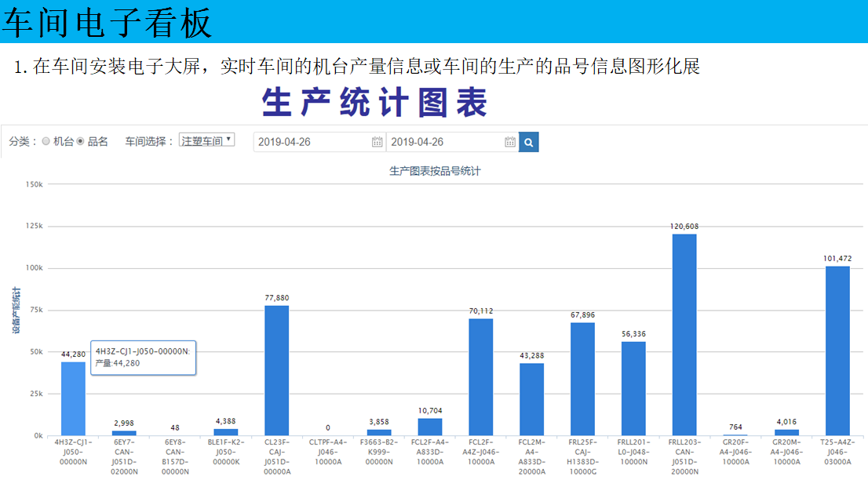This screenshot has width=868, height=487.
Task: Select the tallest bar FRLL203-CAN-J051D-20000N
Action: point(684,335)
